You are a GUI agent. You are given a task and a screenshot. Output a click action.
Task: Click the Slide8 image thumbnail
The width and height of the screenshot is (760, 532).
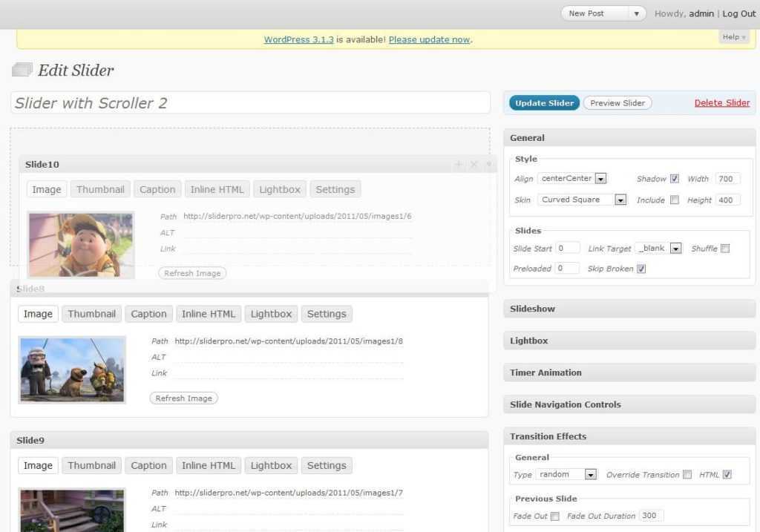(x=72, y=370)
